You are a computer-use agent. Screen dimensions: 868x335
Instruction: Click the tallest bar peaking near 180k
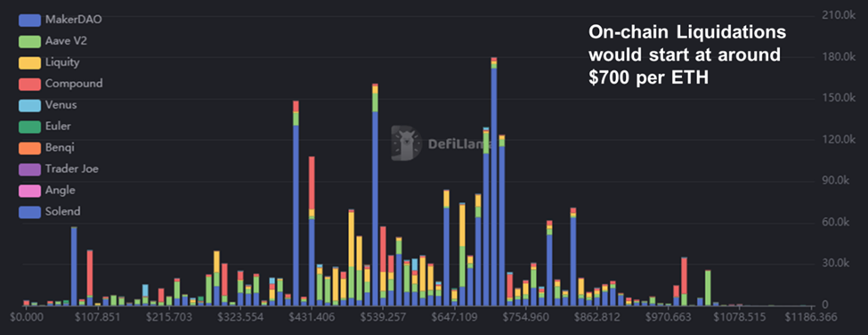pyautogui.click(x=494, y=181)
